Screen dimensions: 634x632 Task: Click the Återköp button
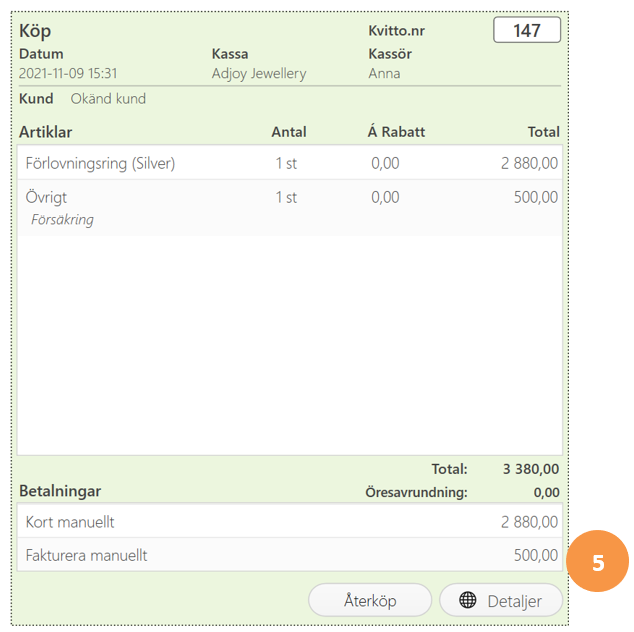tap(370, 600)
